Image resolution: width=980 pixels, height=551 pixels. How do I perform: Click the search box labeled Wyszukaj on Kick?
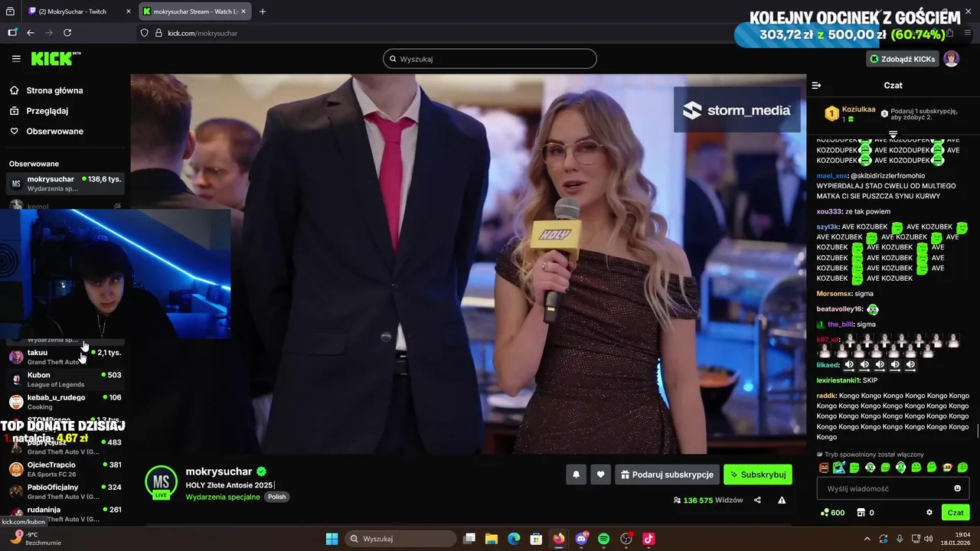point(490,59)
